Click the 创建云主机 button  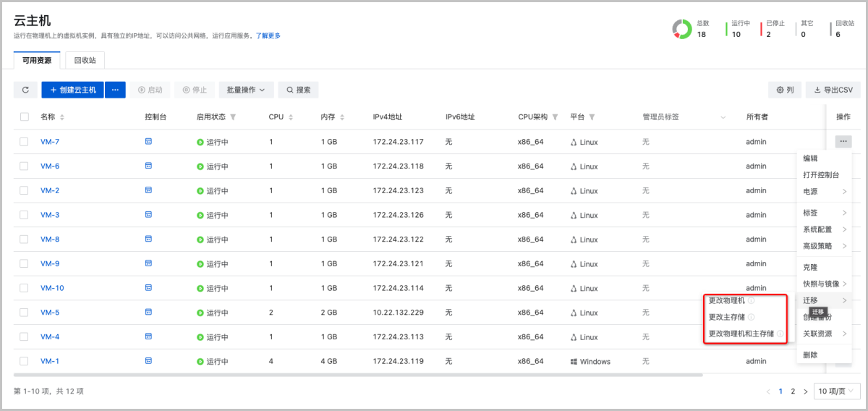point(73,90)
